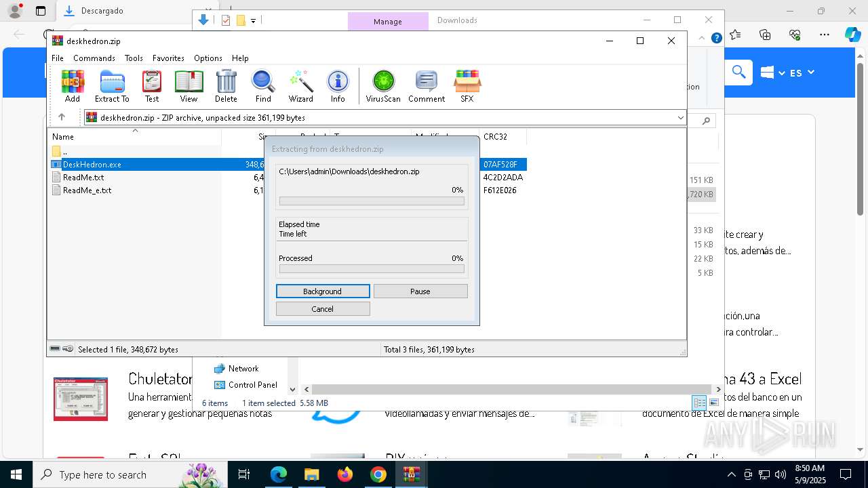Add an archive Comment
This screenshot has height=488, width=868.
pos(427,86)
